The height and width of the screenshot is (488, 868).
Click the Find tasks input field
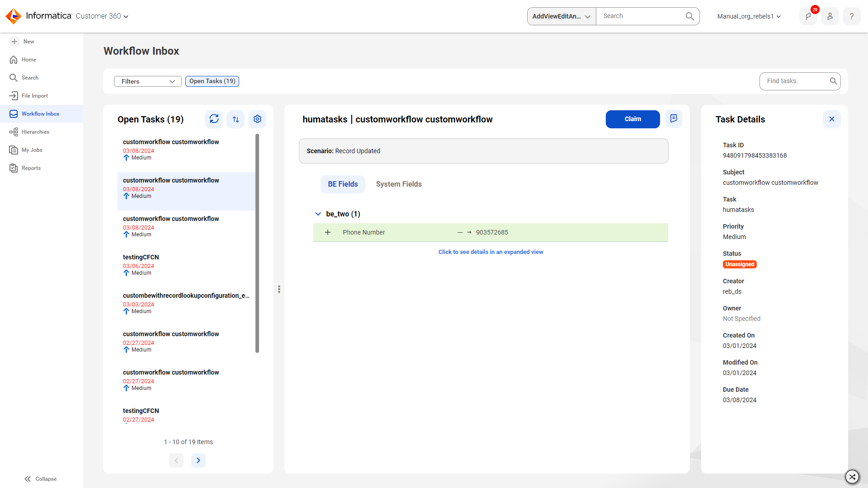pyautogui.click(x=796, y=81)
